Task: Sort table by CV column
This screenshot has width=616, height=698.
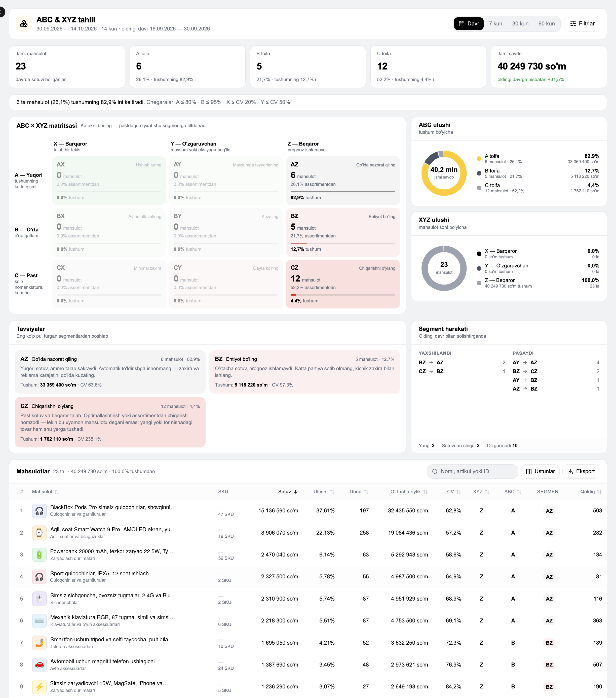Action: point(454,492)
